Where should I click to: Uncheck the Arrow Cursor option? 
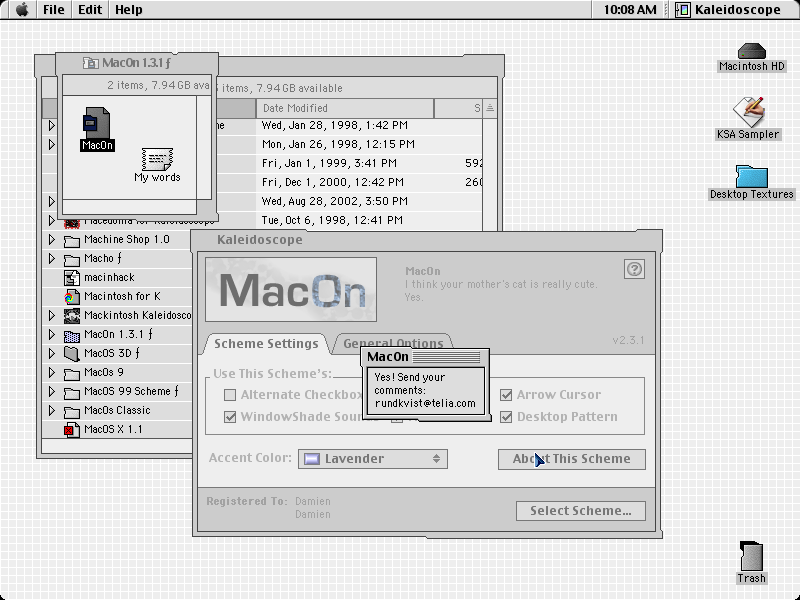pos(506,395)
